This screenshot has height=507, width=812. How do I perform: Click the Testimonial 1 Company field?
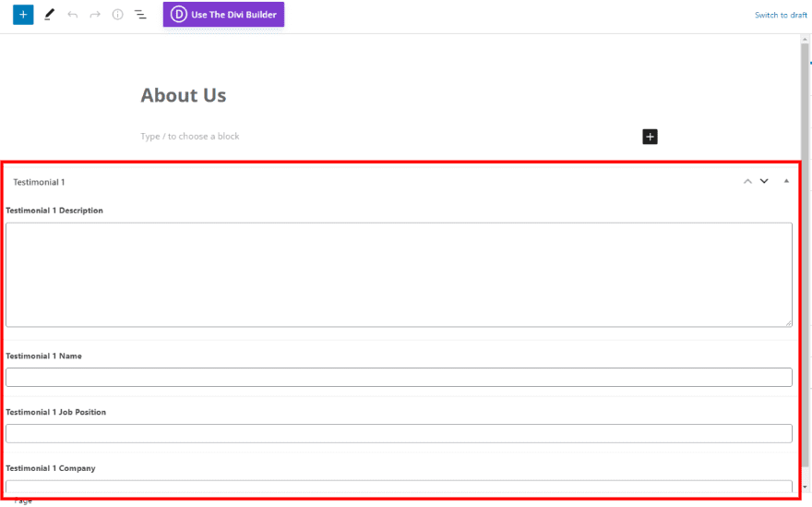(x=399, y=487)
